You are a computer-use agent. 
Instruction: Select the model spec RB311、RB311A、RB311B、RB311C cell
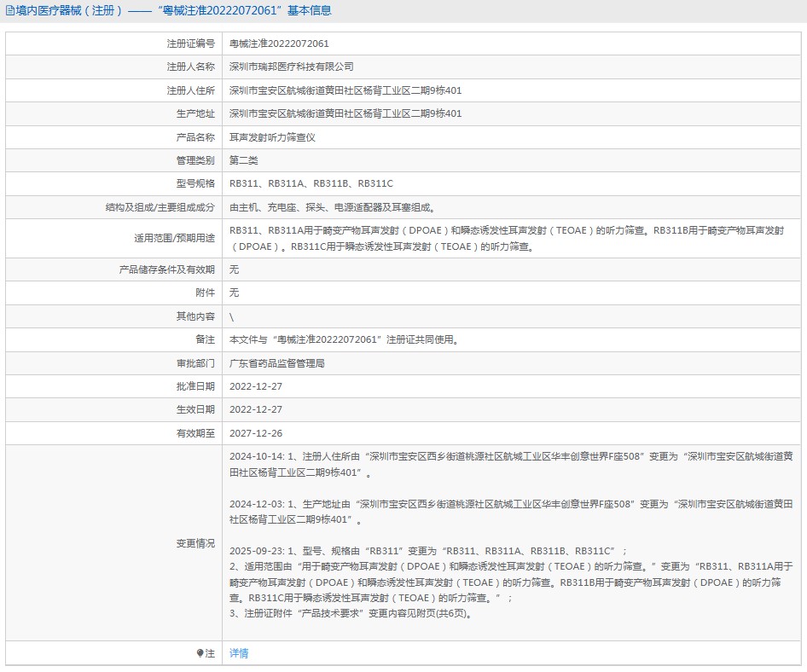click(311, 184)
